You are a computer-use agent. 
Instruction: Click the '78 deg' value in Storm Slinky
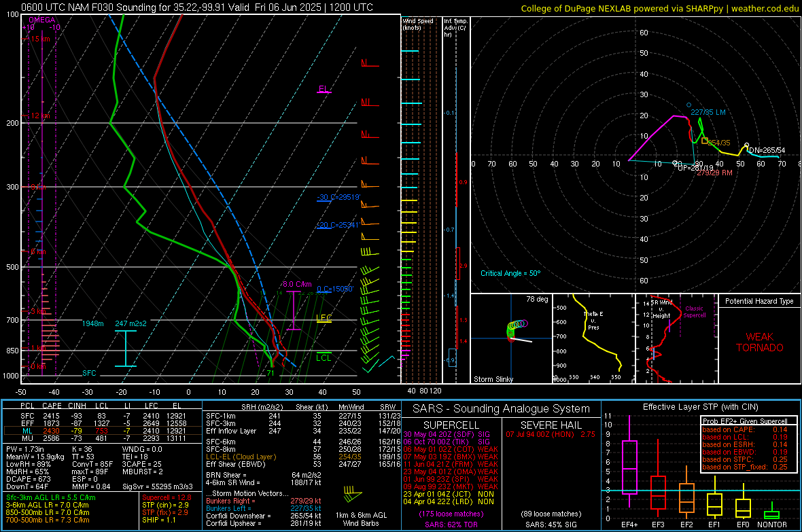click(537, 299)
